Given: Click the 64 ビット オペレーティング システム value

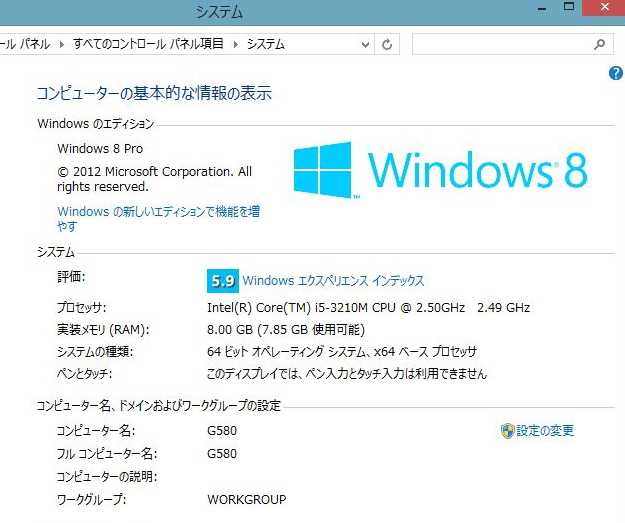Looking at the screenshot, I should coord(342,352).
